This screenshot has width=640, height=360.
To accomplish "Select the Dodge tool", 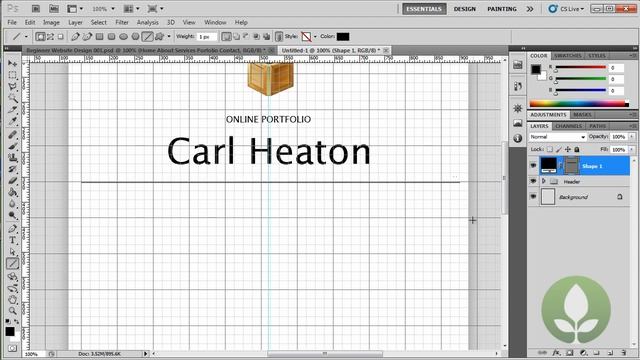I will point(12,215).
